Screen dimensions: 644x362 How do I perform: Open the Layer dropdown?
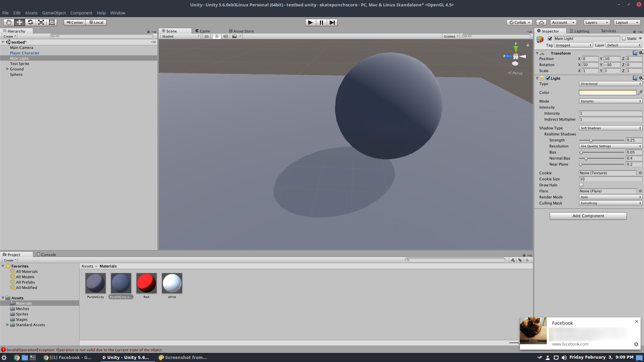[624, 45]
